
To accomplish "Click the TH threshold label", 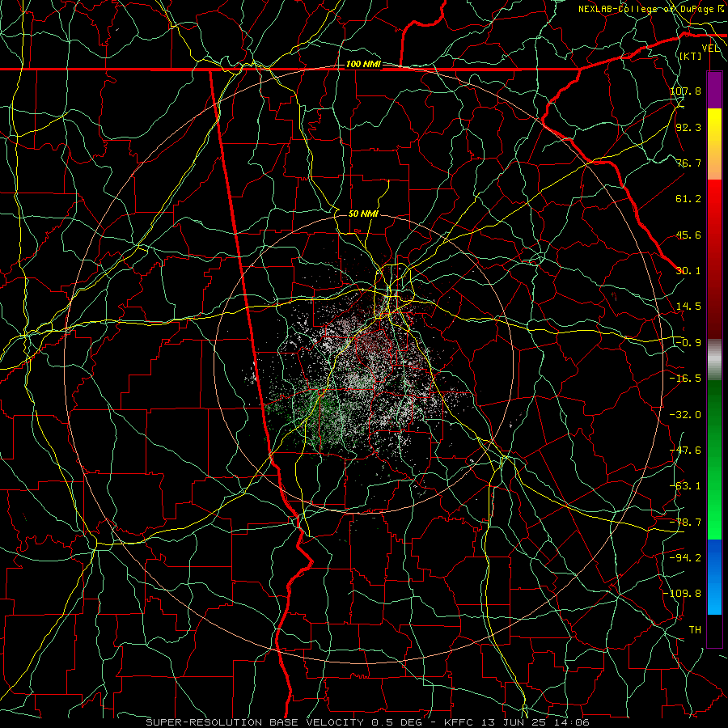I will [695, 630].
